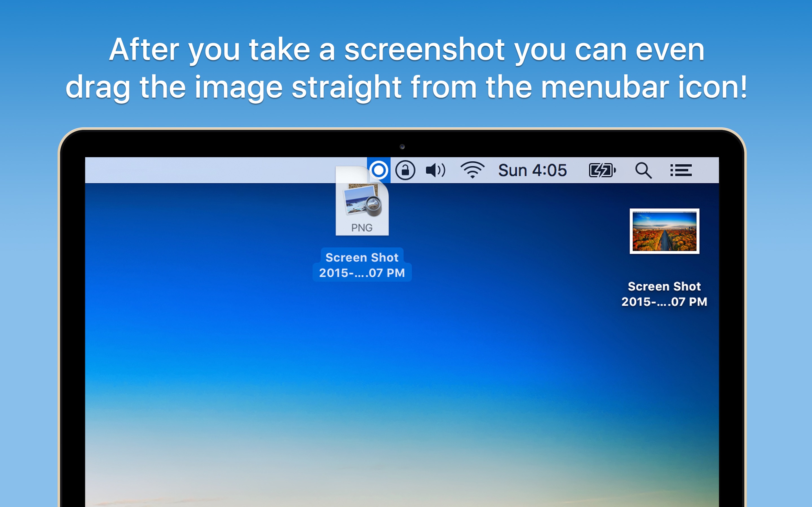The image size is (812, 507).
Task: Open the volume speaker menu
Action: point(435,170)
